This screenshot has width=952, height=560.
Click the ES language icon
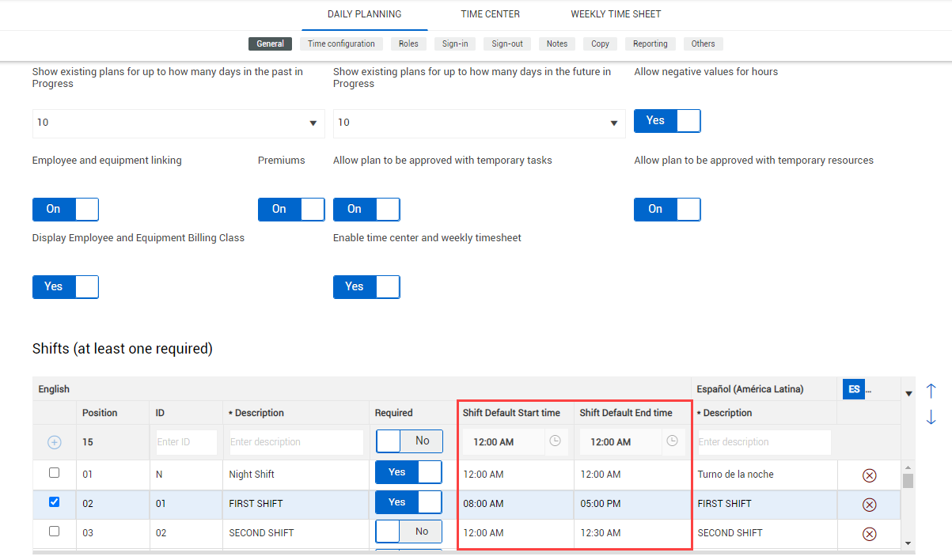click(x=854, y=389)
